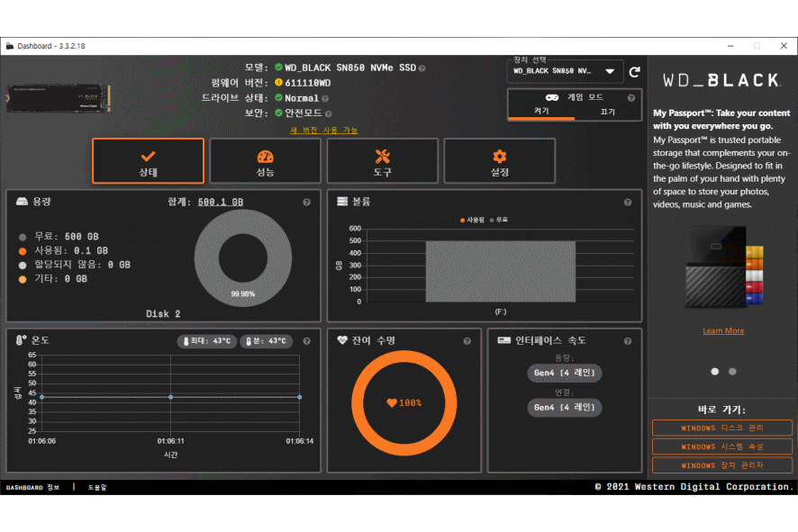Toggle 사용됨 legend in volume chart
Screen dimensions: 798x532
click(x=472, y=220)
